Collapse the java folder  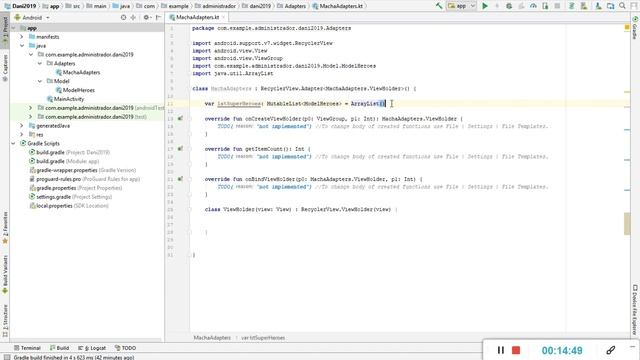[22, 46]
